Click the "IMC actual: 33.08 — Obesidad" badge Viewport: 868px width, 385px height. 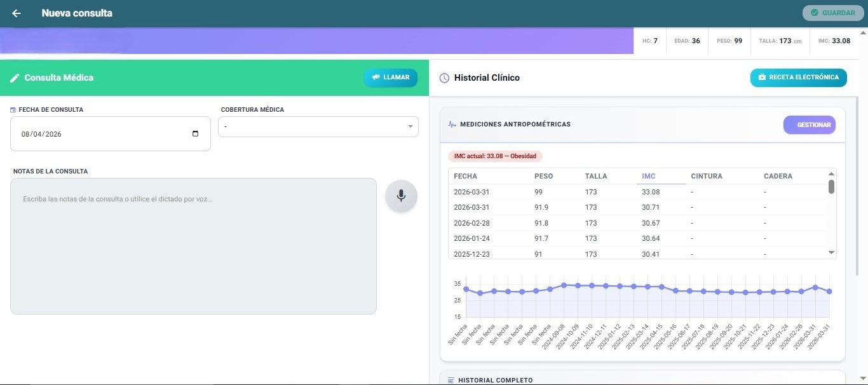click(495, 156)
